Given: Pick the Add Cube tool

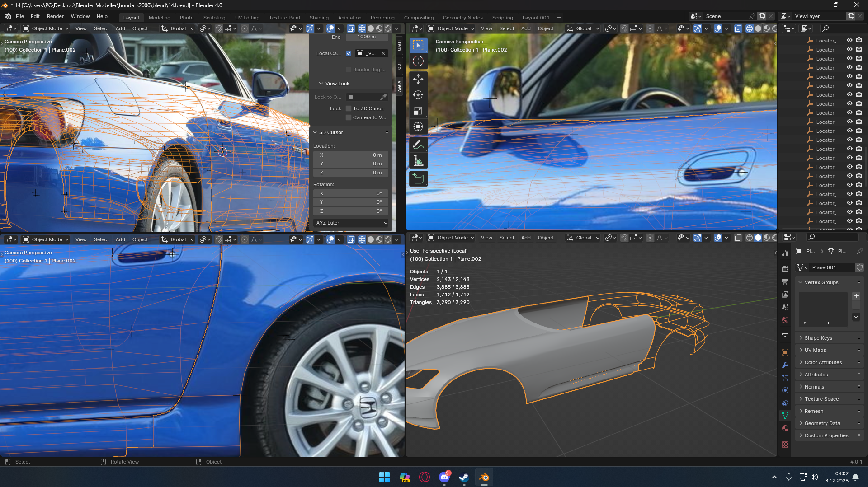Looking at the screenshot, I should pos(418,179).
